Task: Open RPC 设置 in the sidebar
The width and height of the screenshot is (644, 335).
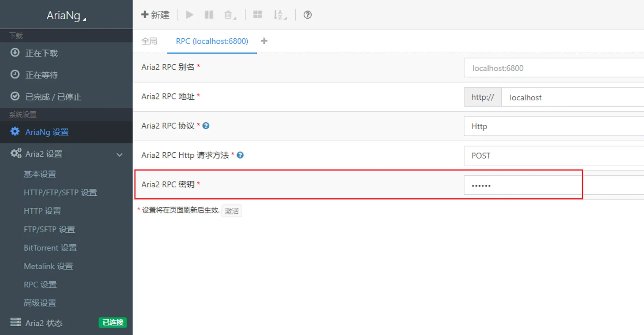Action: 40,284
